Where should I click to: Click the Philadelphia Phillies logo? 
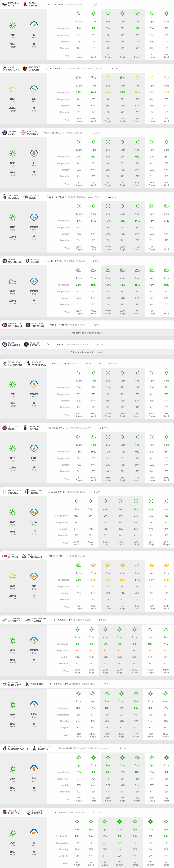pyautogui.click(x=4, y=812)
